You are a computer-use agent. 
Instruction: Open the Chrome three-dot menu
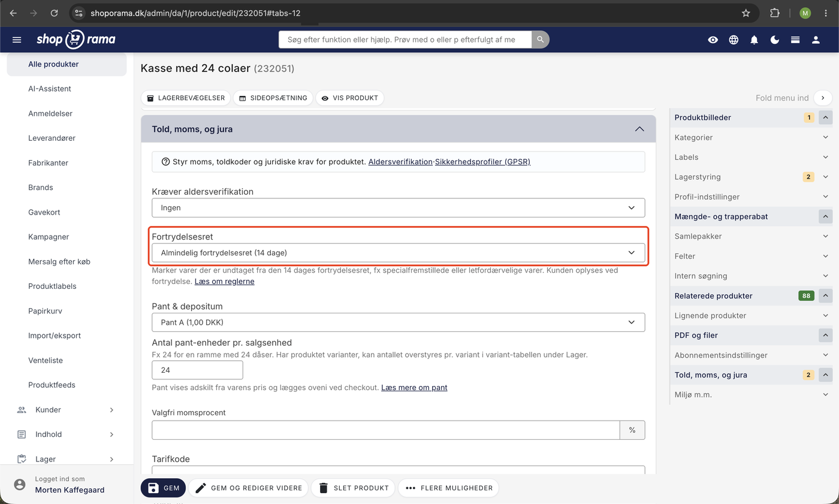coord(826,13)
